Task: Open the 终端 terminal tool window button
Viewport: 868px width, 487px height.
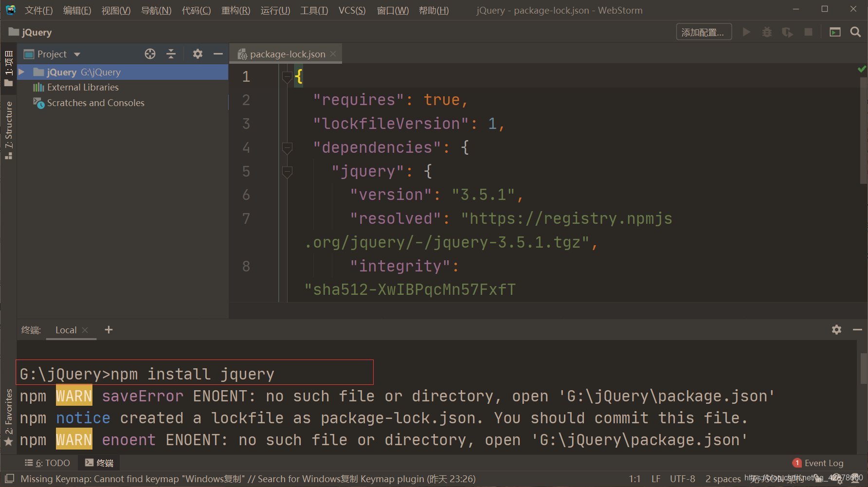Action: point(99,463)
